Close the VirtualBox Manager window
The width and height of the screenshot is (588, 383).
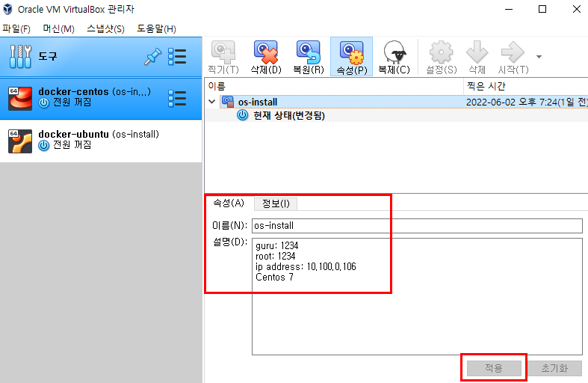click(x=576, y=9)
